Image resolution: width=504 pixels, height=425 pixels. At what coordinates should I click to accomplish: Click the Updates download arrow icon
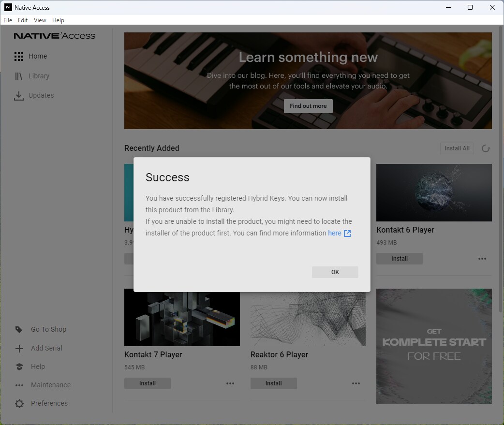19,96
